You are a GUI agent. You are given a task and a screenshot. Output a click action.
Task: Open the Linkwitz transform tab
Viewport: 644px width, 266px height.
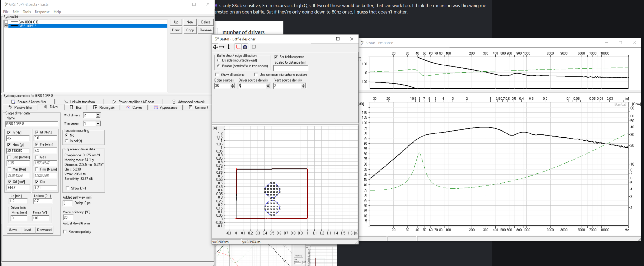click(79, 102)
